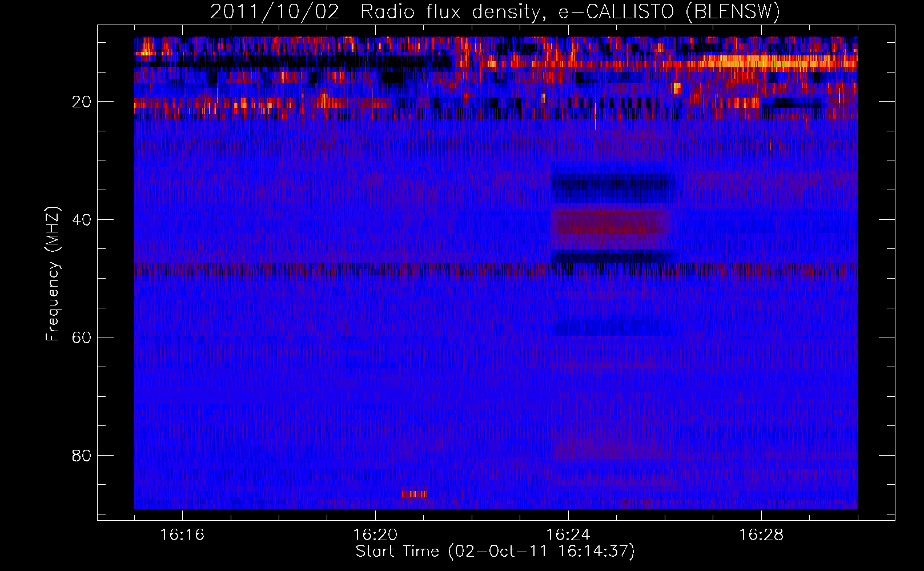Click the time tick label "16:16"
The image size is (924, 571).
pos(182,535)
